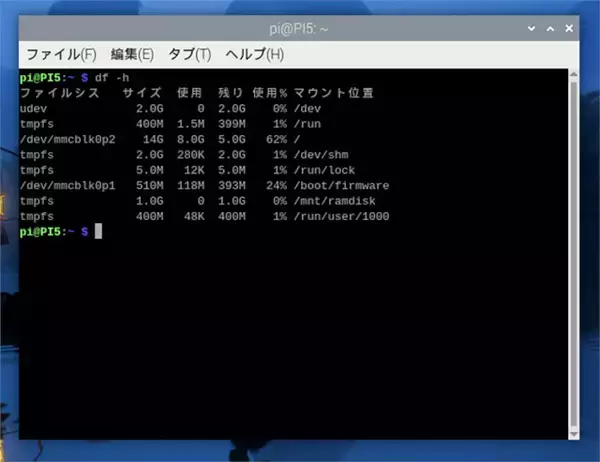Viewport: 600px width, 462px height.
Task: Click the scrollbar up arrow
Action: click(574, 75)
